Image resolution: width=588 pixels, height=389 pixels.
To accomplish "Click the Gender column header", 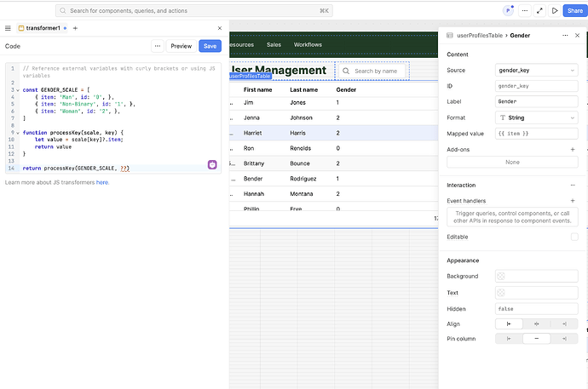I will (346, 89).
